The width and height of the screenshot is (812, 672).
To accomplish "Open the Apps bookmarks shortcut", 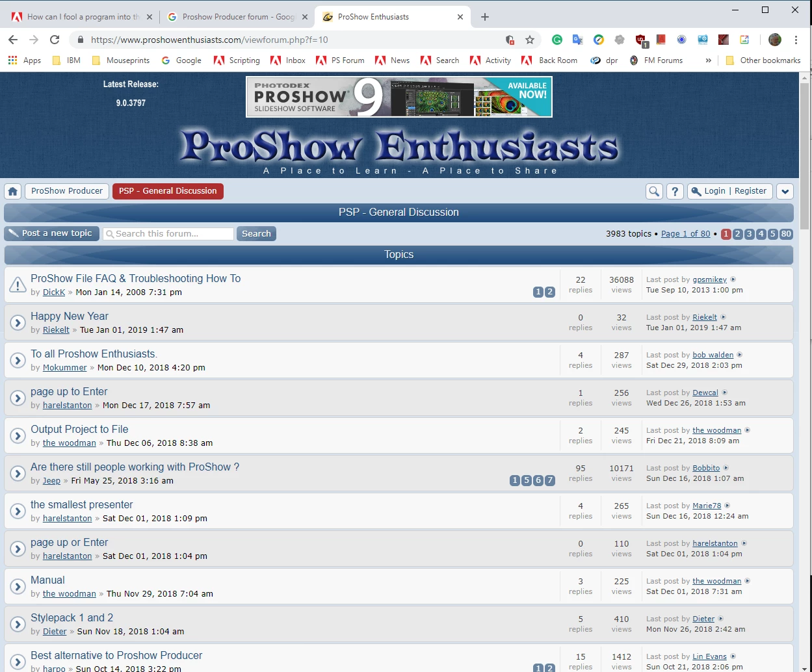I will 25,60.
